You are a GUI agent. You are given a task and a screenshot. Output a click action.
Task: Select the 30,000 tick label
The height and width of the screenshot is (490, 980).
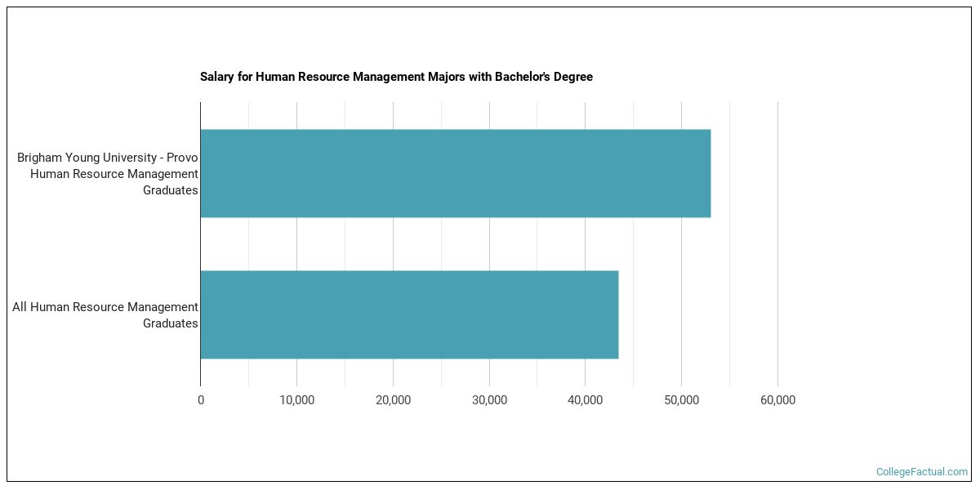(489, 399)
